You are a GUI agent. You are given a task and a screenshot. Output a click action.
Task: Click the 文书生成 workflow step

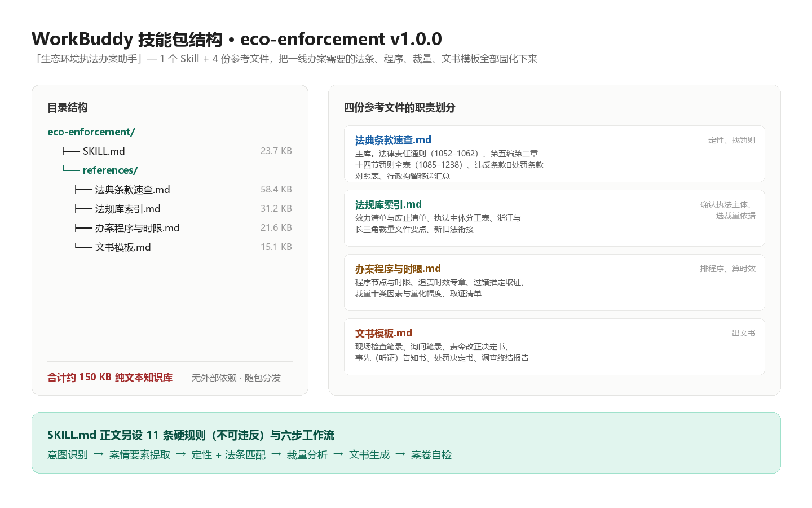pyautogui.click(x=369, y=455)
